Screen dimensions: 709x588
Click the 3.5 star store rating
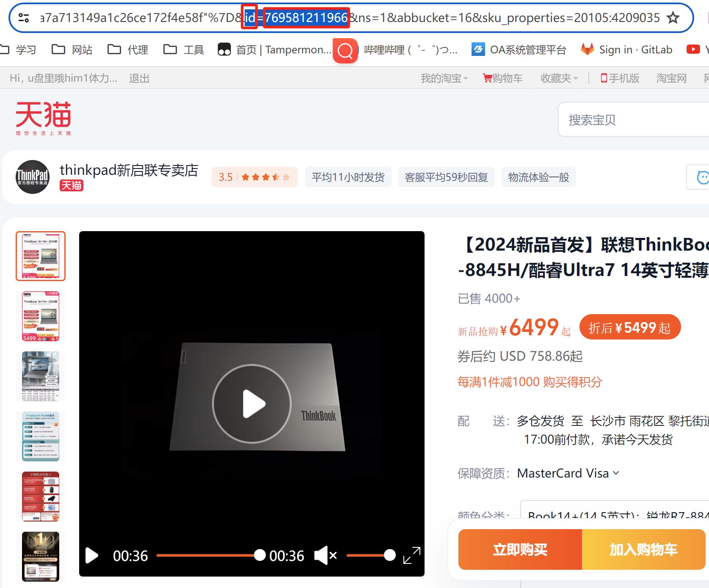(x=254, y=177)
